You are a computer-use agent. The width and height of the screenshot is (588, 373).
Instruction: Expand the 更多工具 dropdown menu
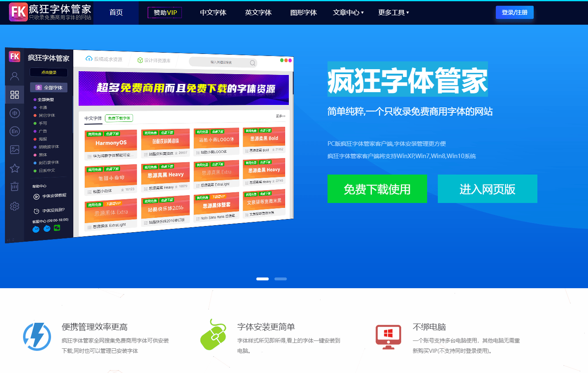pyautogui.click(x=393, y=13)
